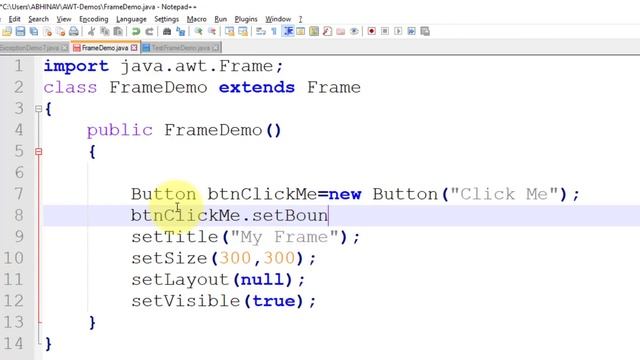This screenshot has width=640, height=360.
Task: Open the Settings menu
Action: [167, 19]
